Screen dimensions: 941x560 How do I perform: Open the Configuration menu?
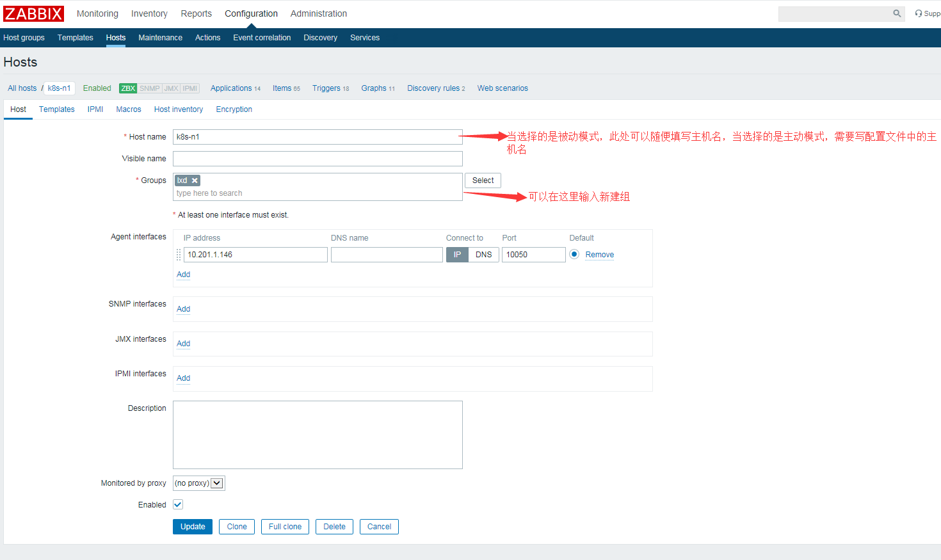point(251,13)
